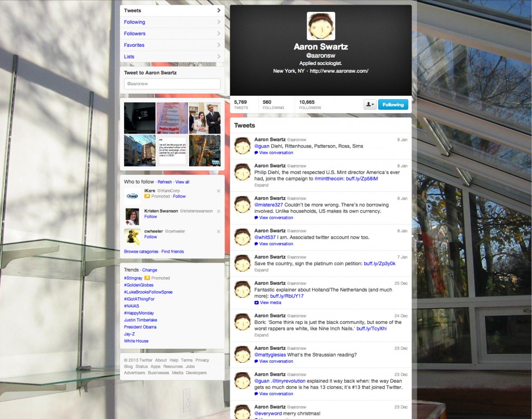Open the Followers list in sidebar
Viewport: 532px width, 419px height.
pos(172,34)
